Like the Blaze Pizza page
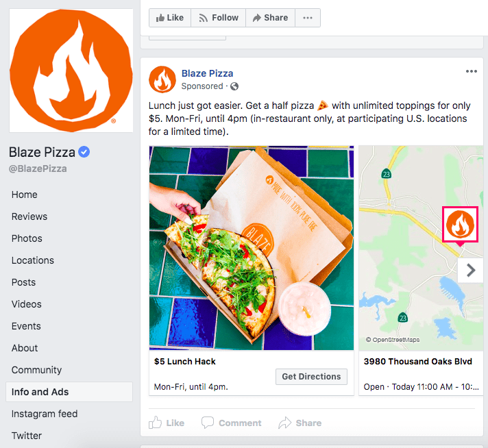Viewport: 488px width, 448px height. 170,18
